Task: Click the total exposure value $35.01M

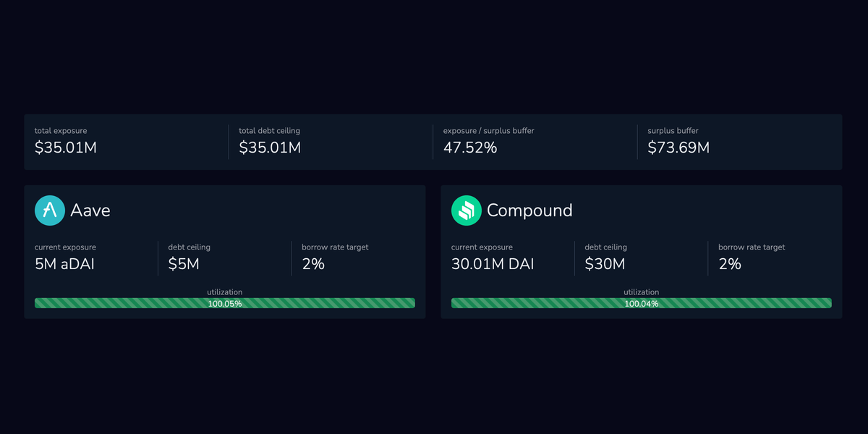Action: tap(66, 148)
